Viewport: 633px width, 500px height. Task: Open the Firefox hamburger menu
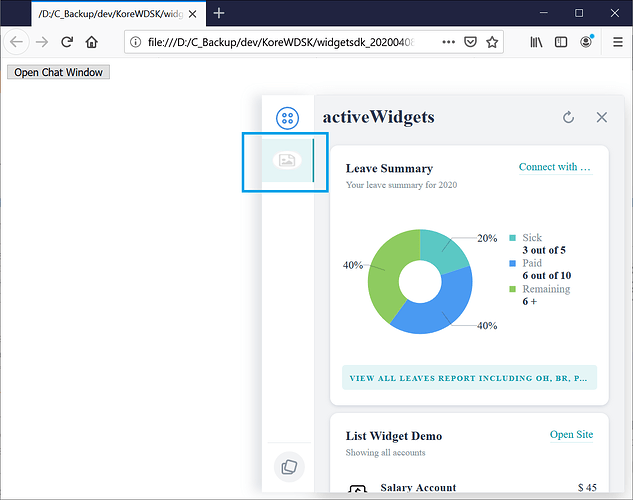click(x=614, y=42)
